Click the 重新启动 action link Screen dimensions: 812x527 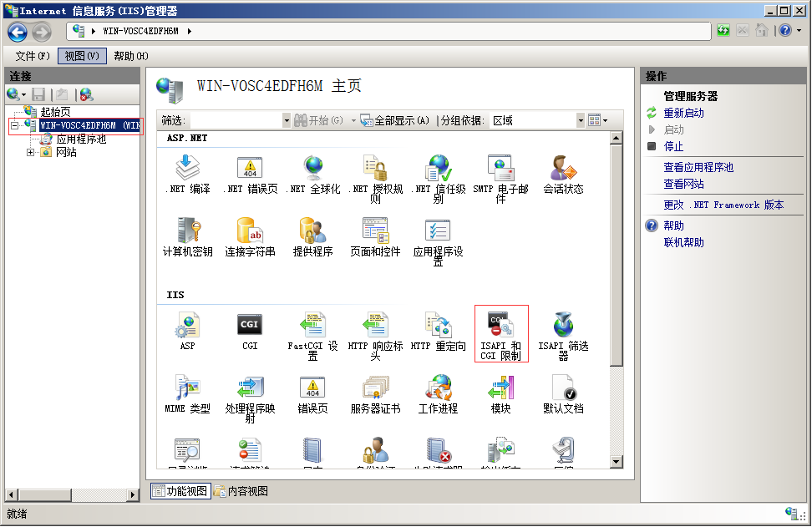click(x=683, y=113)
